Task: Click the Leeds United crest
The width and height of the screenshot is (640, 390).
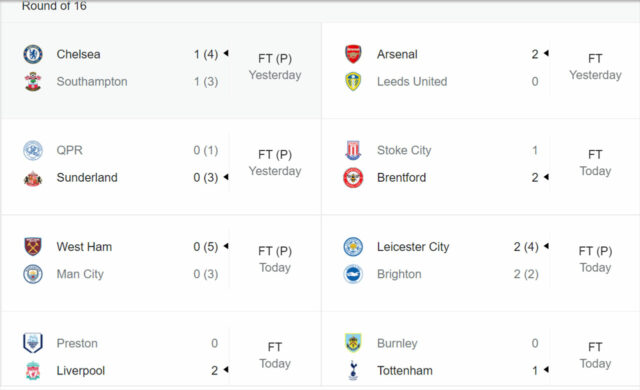Action: [x=353, y=82]
